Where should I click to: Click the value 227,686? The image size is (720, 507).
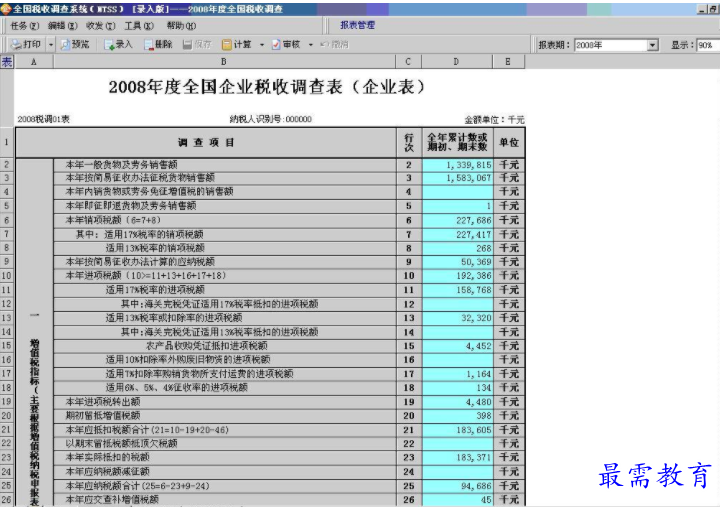click(x=474, y=220)
